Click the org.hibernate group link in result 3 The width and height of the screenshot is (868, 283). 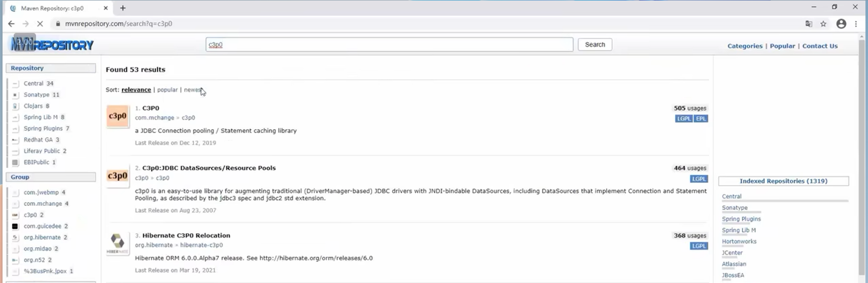click(x=154, y=245)
